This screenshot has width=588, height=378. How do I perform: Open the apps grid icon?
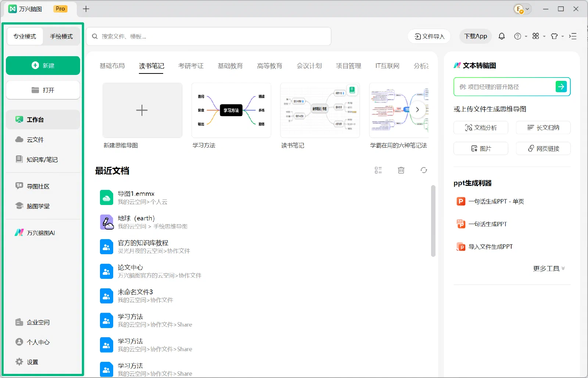click(x=536, y=36)
